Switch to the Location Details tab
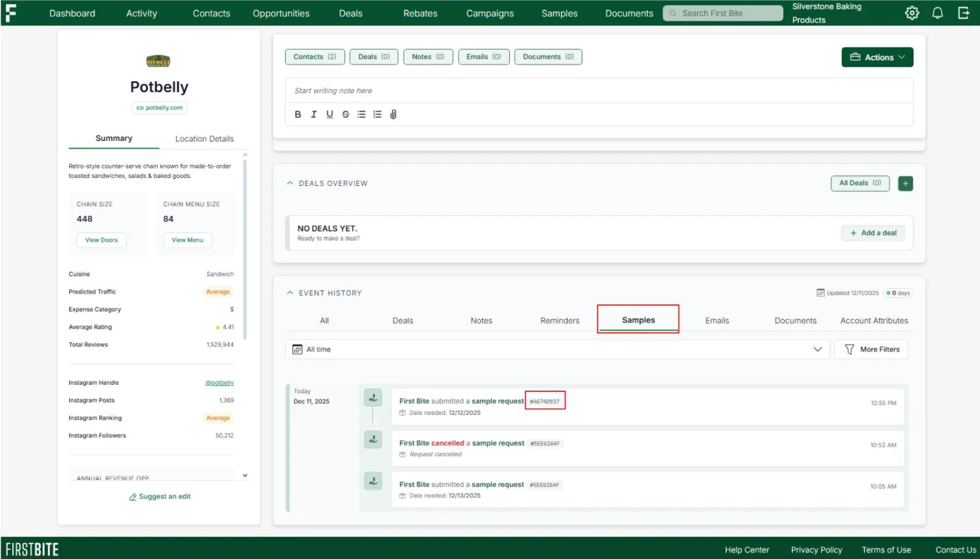Screen dimensions: 980x559 205,139
